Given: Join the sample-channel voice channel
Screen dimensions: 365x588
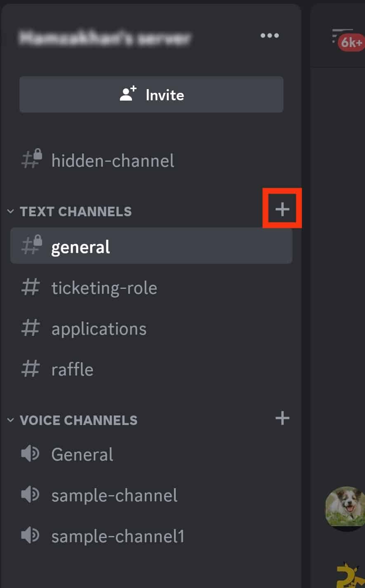Looking at the screenshot, I should point(151,495).
